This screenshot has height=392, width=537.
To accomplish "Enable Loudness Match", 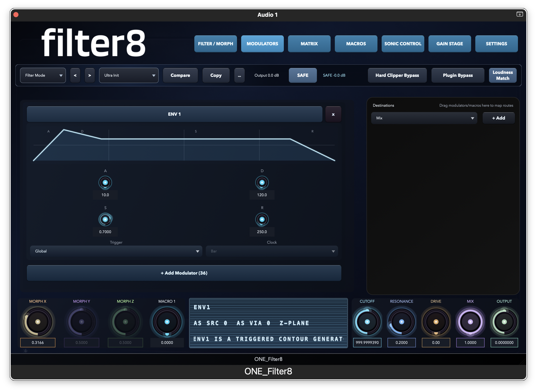I will click(x=502, y=75).
